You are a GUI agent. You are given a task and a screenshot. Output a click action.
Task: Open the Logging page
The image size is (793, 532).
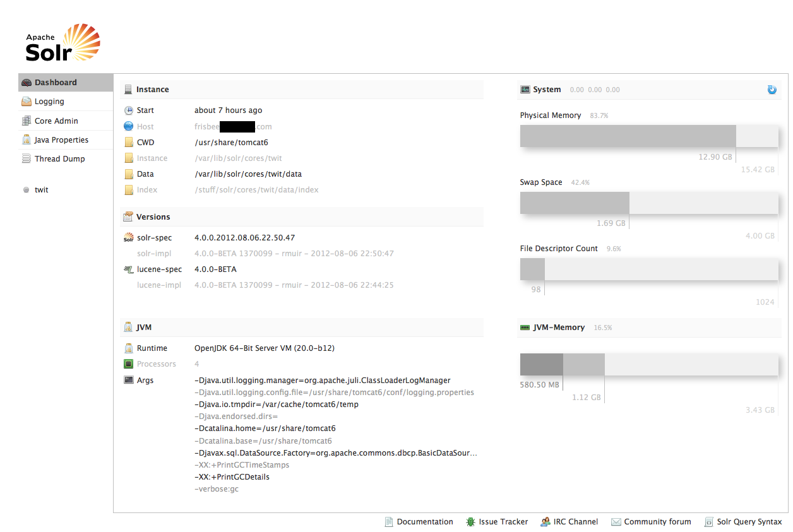click(49, 102)
